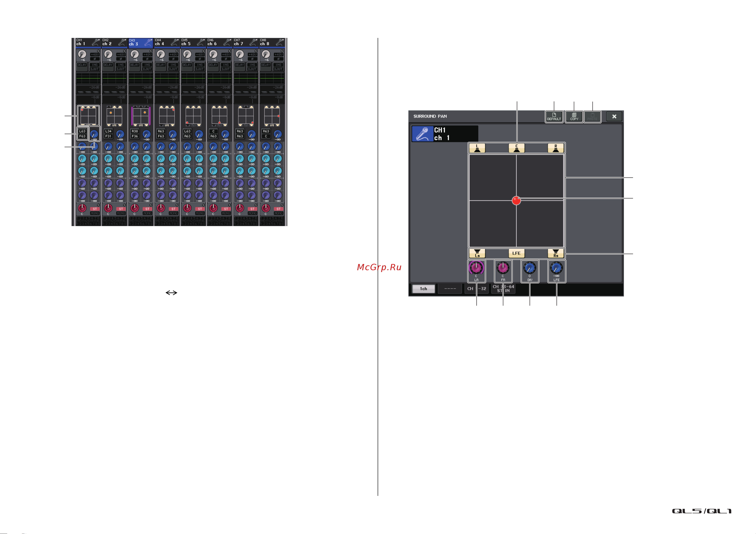
Task: Select the CH7 channel name header
Action: [246, 42]
